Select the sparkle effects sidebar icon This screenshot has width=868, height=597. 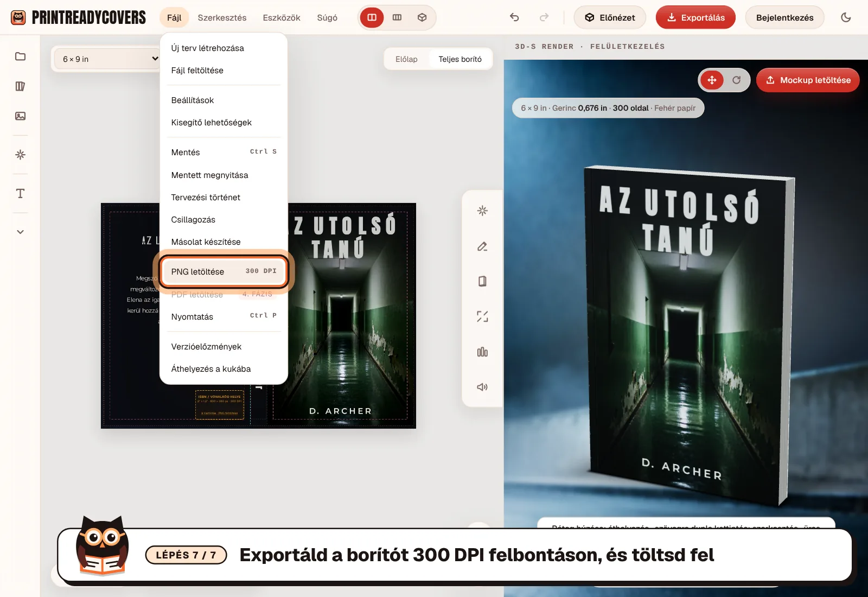(20, 155)
